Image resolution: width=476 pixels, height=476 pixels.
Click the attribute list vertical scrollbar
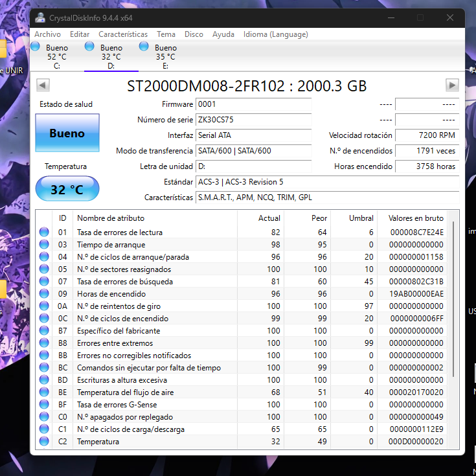[x=453, y=299]
